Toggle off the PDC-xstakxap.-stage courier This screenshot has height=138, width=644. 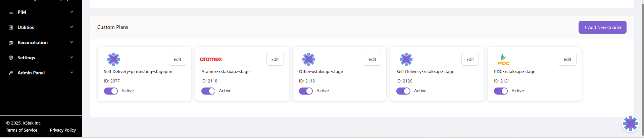501,91
